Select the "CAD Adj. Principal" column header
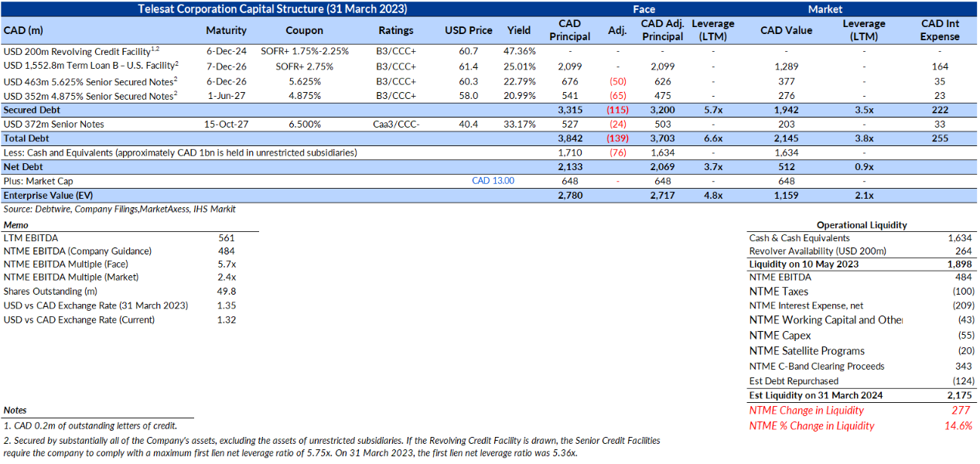The image size is (980, 464). point(662,30)
